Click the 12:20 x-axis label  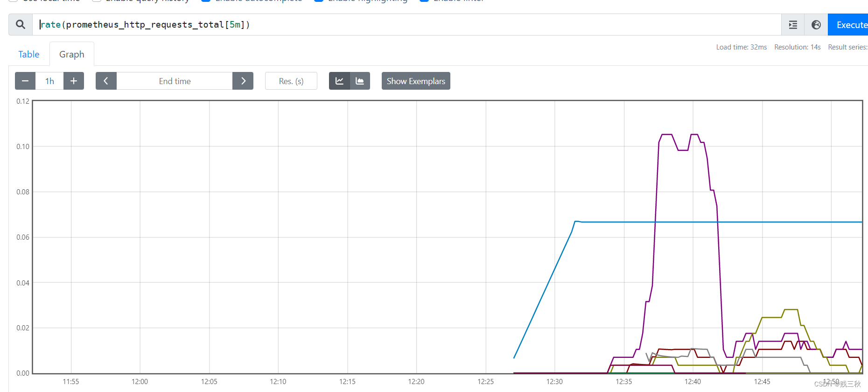click(416, 382)
